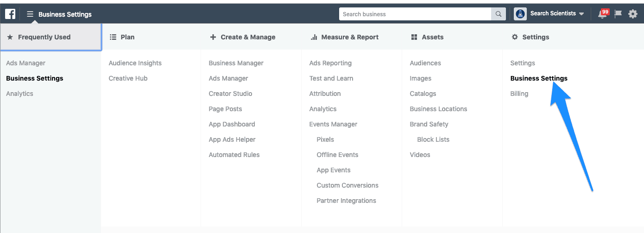Click the flag pages icon
Image resolution: width=644 pixels, height=233 pixels.
618,14
